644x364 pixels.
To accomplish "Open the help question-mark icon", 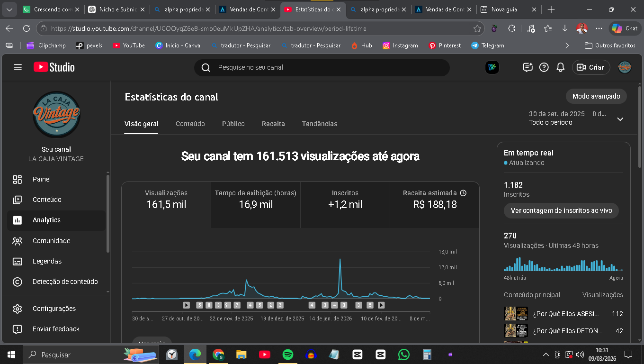I will (x=544, y=67).
